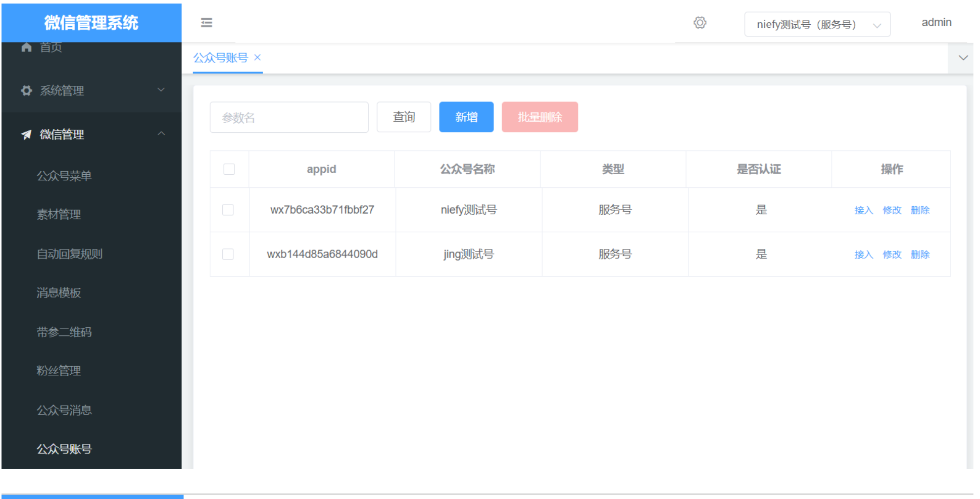Image resolution: width=980 pixels, height=499 pixels.
Task: Open the niefy测试号 account dropdown
Action: (817, 24)
